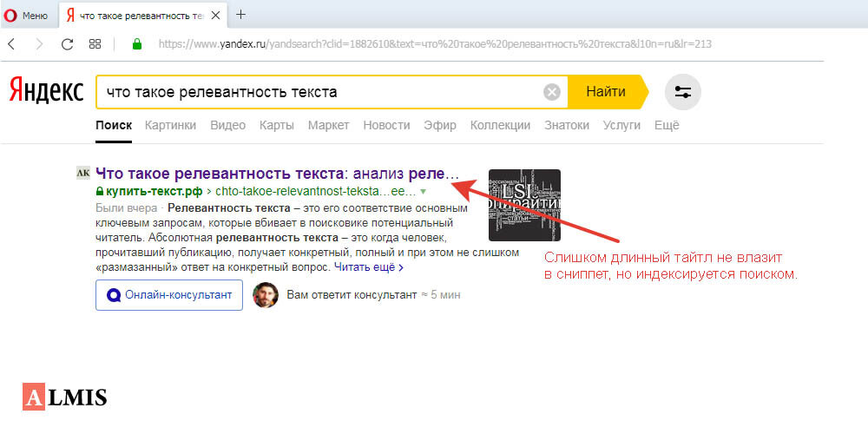This screenshot has height=434, width=868.
Task: Switch to the Картинки tab
Action: click(170, 126)
